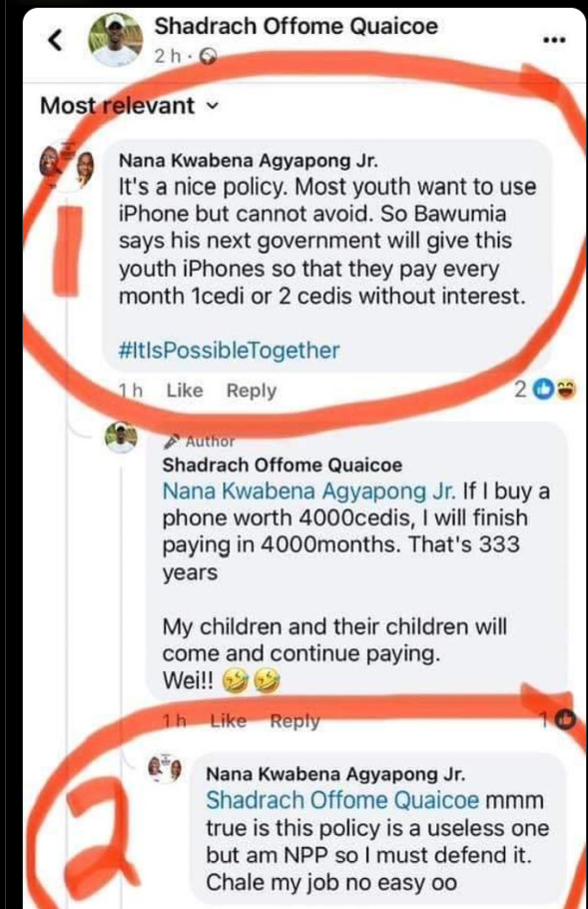588x909 pixels.
Task: Like Shadrach's 4000 months reply
Action: coord(228,721)
